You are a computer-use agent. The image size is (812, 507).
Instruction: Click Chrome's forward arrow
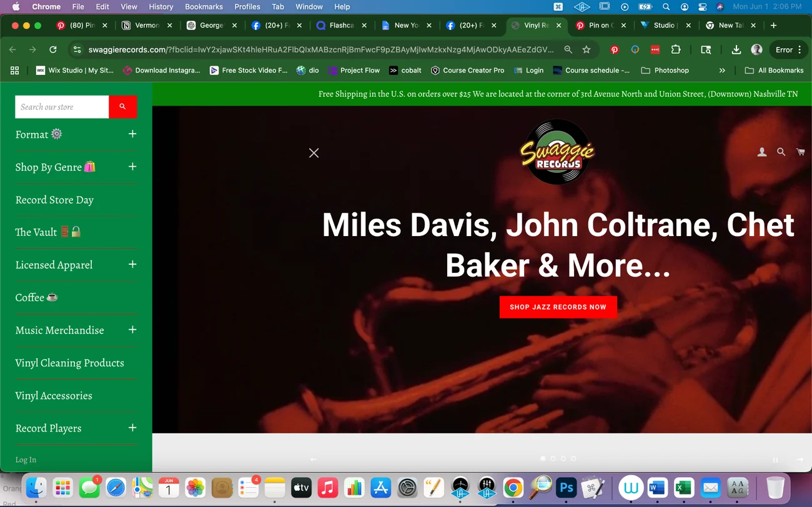pos(32,50)
